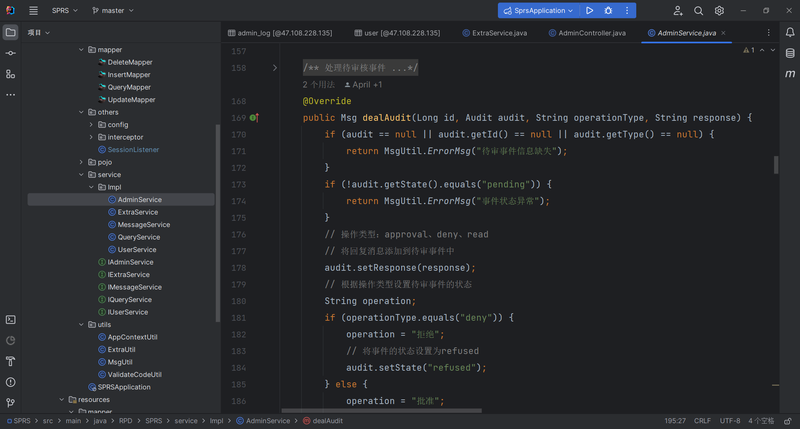
Task: Expand the pojo folder
Action: tap(81, 162)
